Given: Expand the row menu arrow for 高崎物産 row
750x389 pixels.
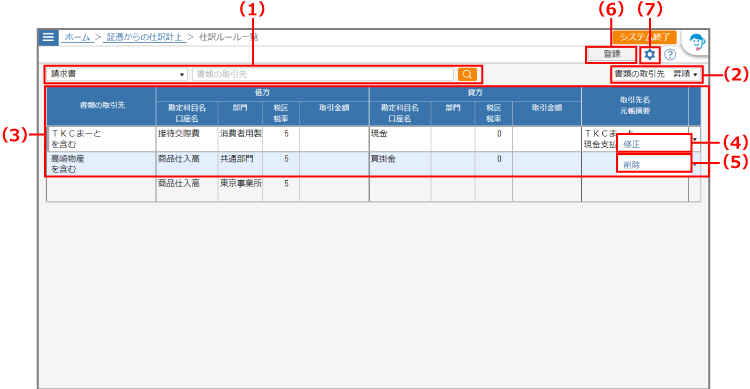Looking at the screenshot, I should coord(695,165).
